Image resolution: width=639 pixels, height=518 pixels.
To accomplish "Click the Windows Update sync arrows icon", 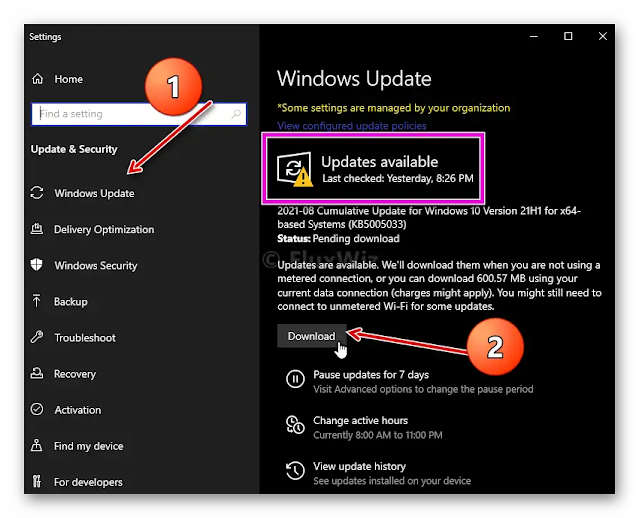I will click(x=37, y=192).
